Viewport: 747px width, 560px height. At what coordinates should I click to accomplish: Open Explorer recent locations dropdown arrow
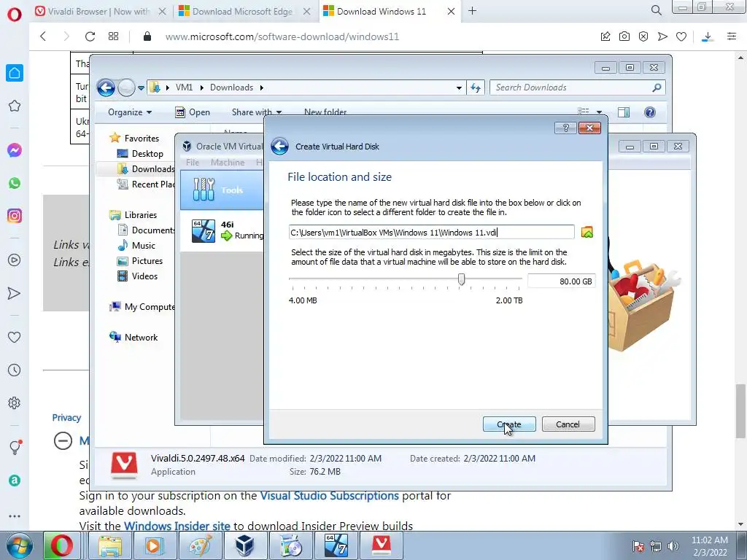click(141, 88)
